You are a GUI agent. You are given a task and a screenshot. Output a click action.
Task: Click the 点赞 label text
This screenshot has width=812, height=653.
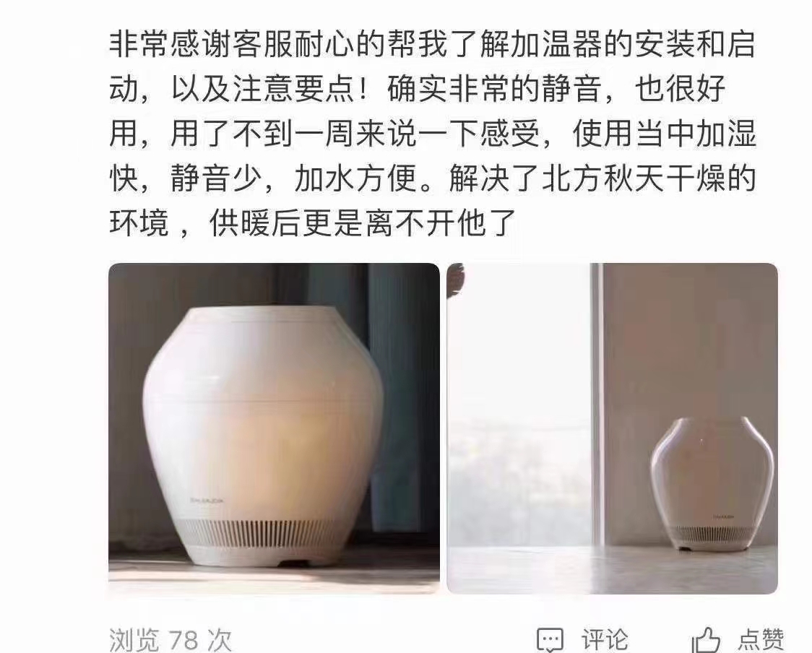click(x=761, y=639)
